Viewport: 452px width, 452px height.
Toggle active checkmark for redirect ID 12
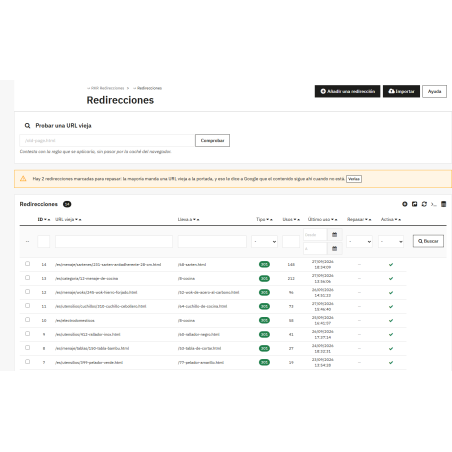pos(391,292)
